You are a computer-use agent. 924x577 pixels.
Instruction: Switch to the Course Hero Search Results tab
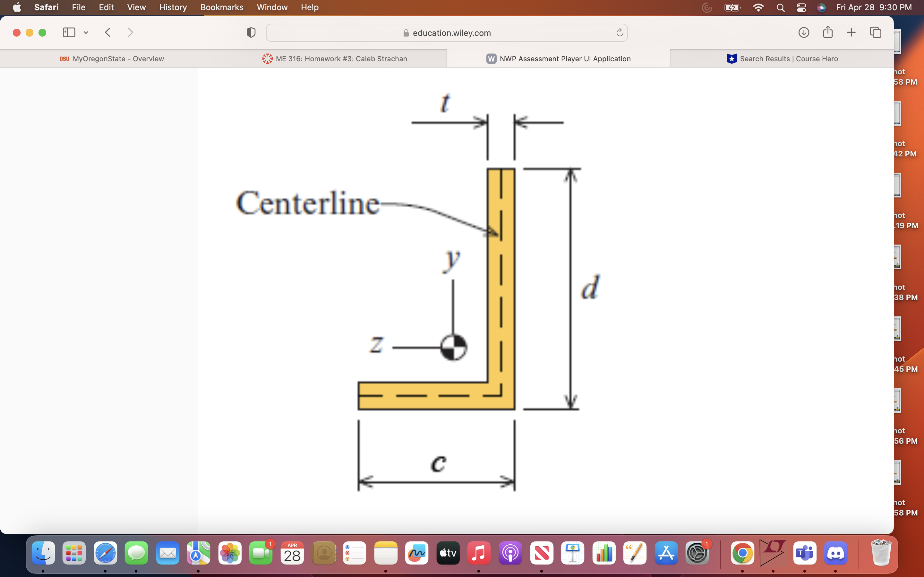click(x=782, y=58)
